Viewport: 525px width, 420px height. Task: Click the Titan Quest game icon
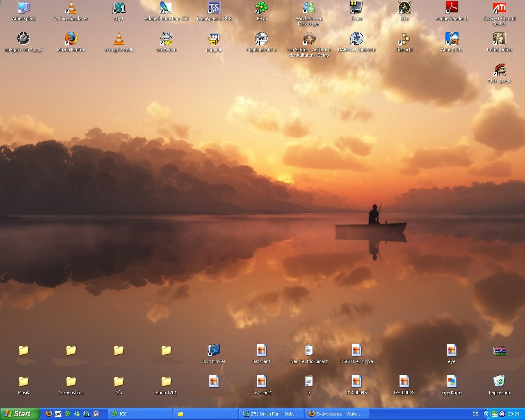click(x=499, y=70)
